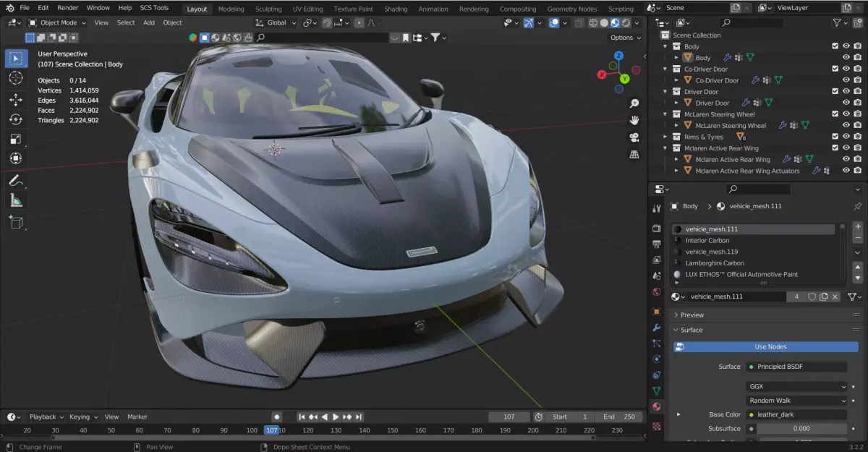Screen dimensions: 868x452
Task: Toggle snapping magnet in viewport header
Action: pos(327,22)
